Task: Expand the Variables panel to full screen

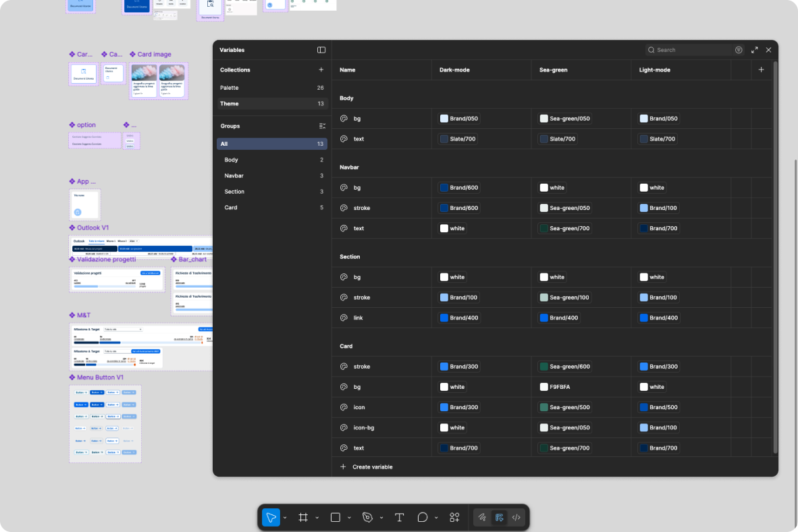Action: (x=755, y=49)
